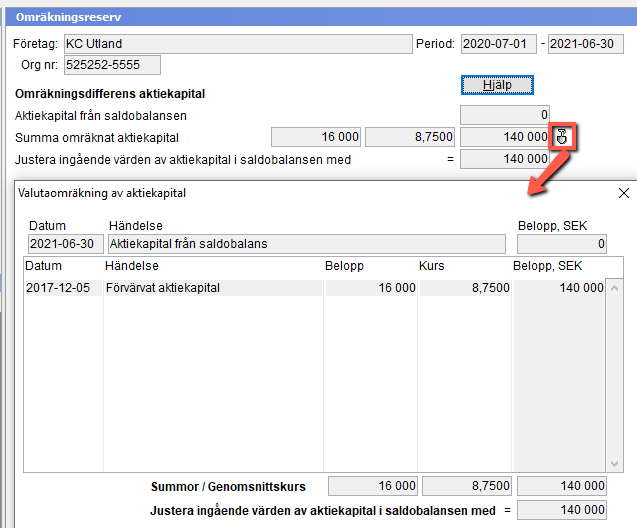Click period start date 2020-07-01
637x528 pixels.
coord(498,44)
